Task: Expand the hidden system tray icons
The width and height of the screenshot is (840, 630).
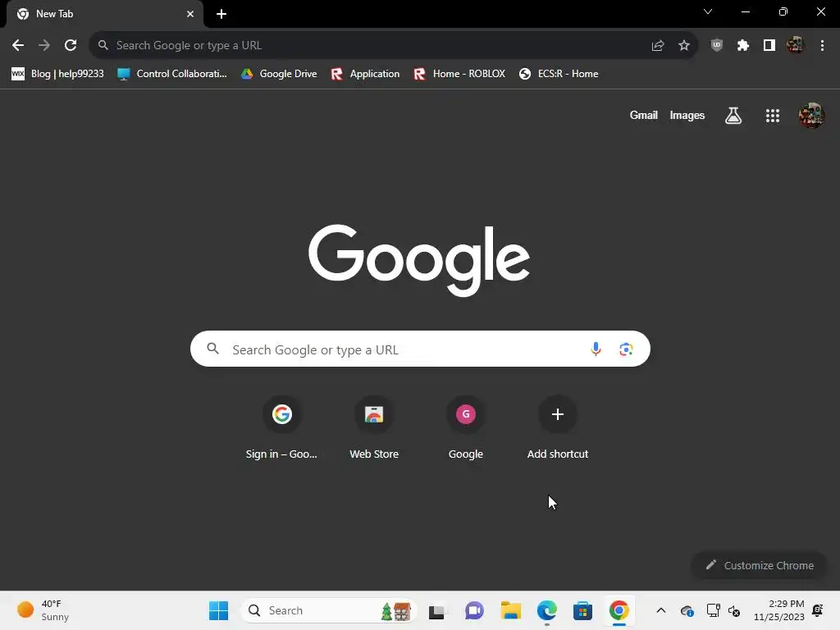Action: pos(661,610)
